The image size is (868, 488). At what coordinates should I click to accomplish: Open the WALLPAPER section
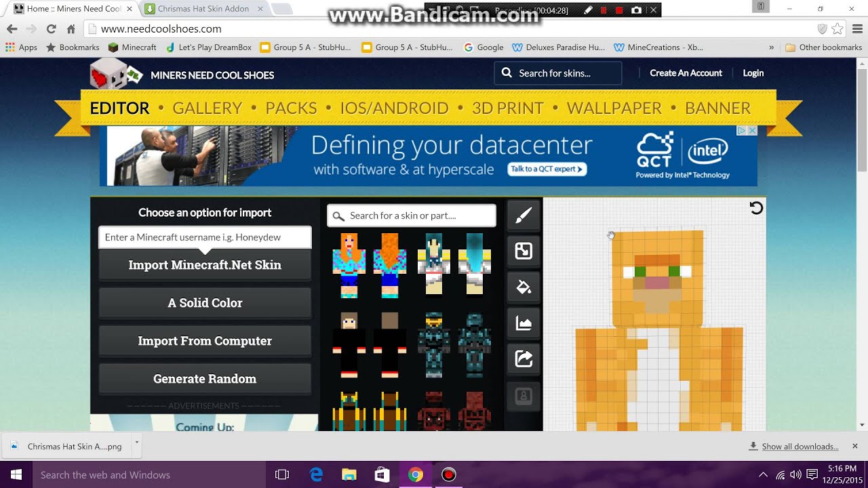point(614,108)
